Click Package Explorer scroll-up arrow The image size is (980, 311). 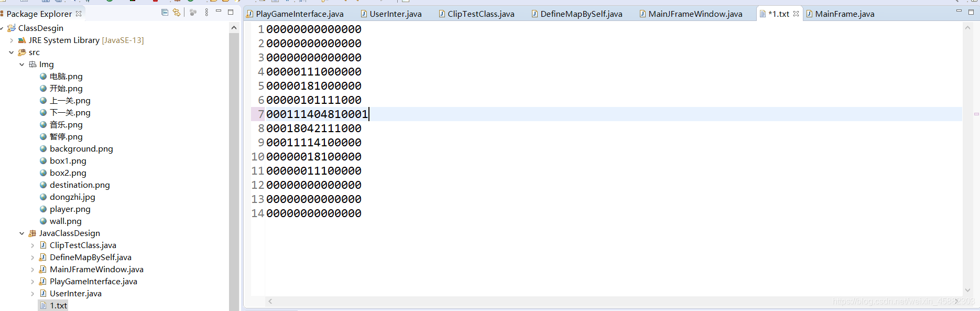click(234, 28)
